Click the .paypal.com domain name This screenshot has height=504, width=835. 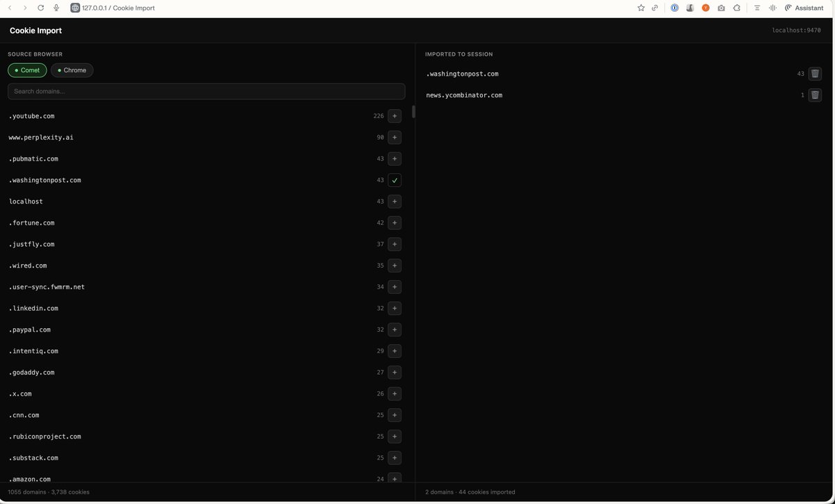click(30, 330)
